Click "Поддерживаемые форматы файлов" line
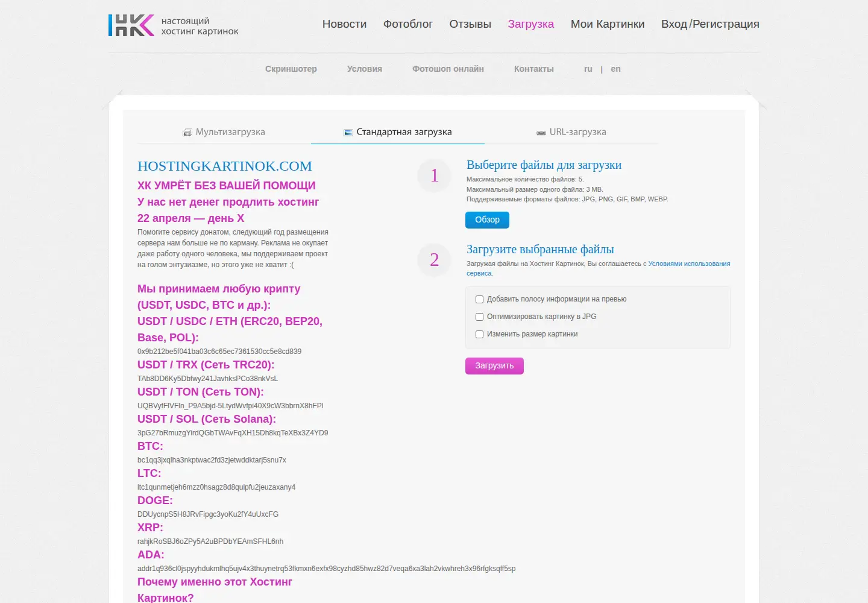 pyautogui.click(x=567, y=199)
